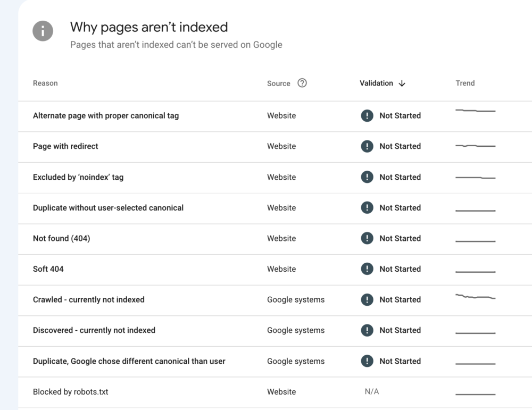Sort the table by the Reason column header
Viewport: 532px width, 410px height.
pyautogui.click(x=45, y=83)
